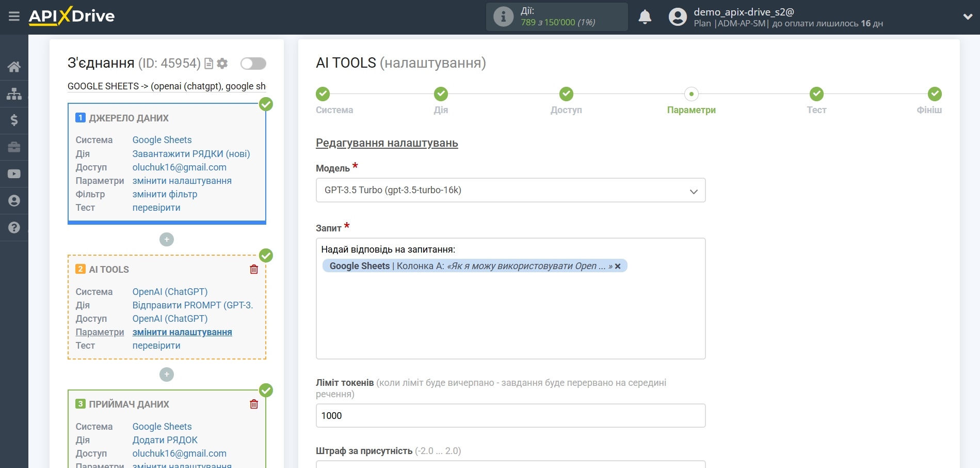This screenshot has width=980, height=468.
Task: Click the demo_apix-drive_s2@ account name
Action: pos(744,12)
